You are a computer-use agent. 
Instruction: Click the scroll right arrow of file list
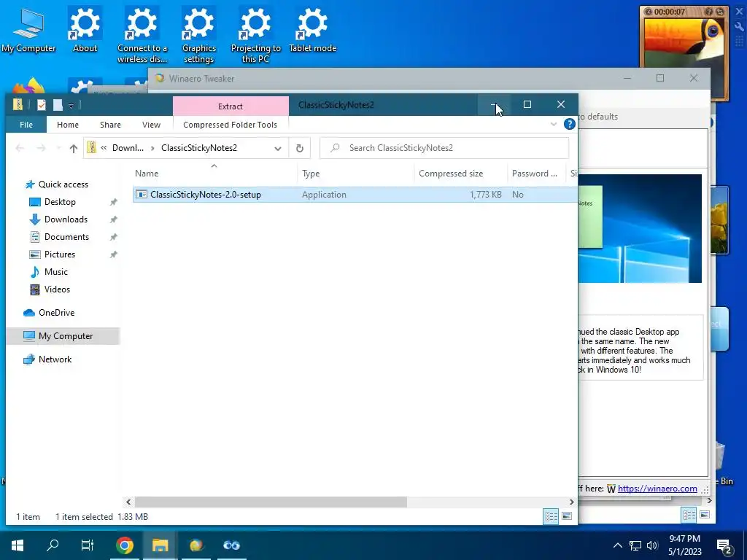pyautogui.click(x=572, y=502)
